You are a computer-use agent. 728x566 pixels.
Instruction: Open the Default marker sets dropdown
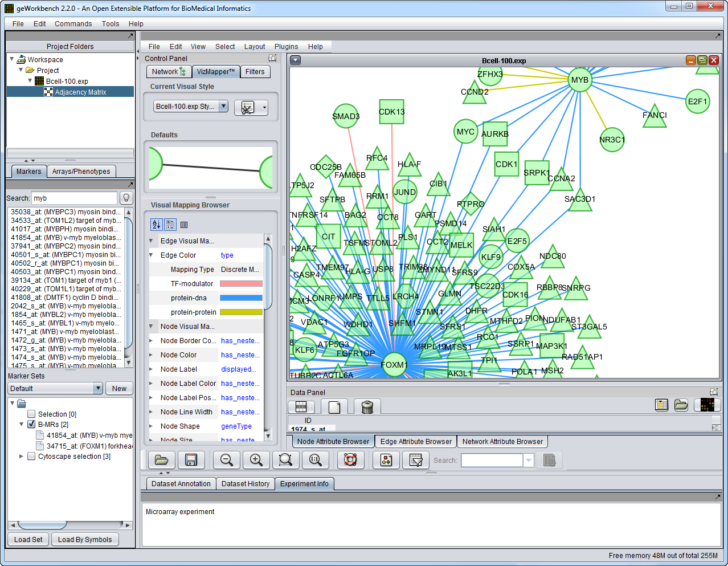tap(97, 389)
